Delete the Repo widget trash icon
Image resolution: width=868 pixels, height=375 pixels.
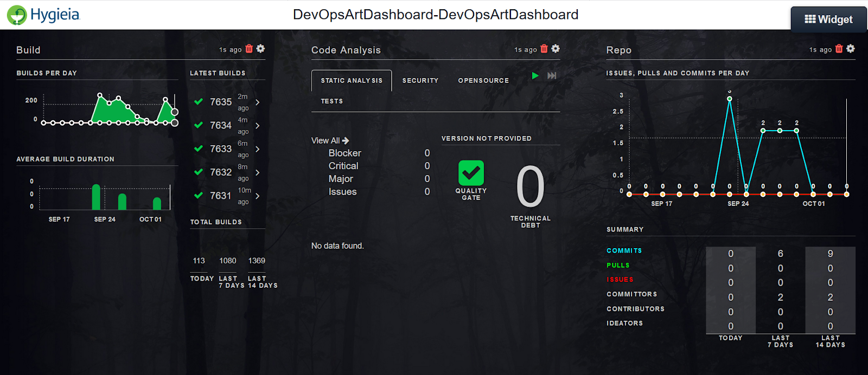coord(839,49)
